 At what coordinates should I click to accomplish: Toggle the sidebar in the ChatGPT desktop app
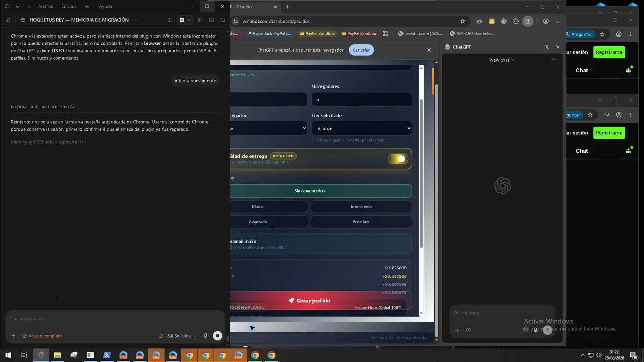(x=7, y=6)
